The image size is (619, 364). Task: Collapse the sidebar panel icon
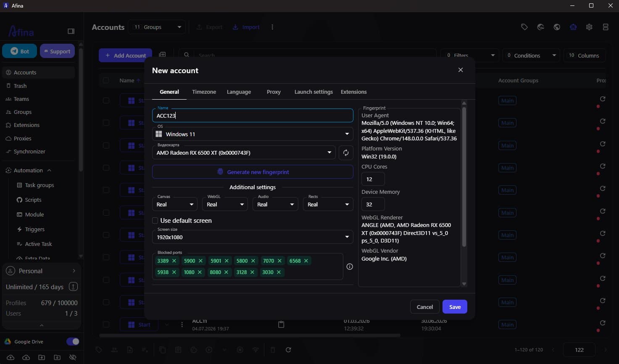point(71,31)
